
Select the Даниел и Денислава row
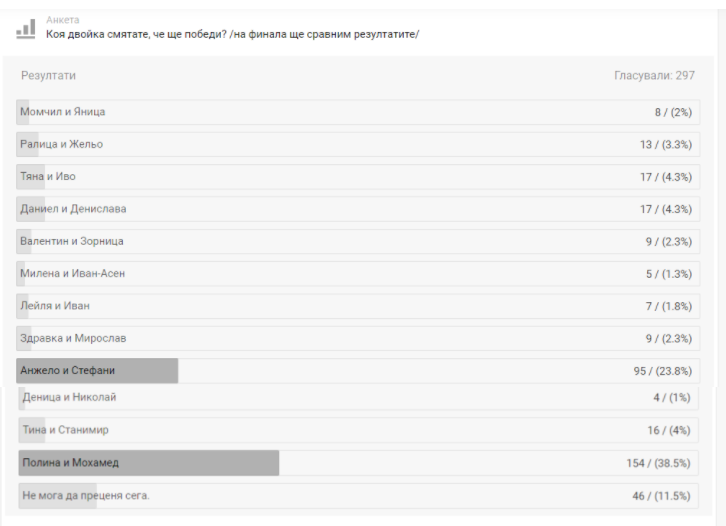pos(357,209)
